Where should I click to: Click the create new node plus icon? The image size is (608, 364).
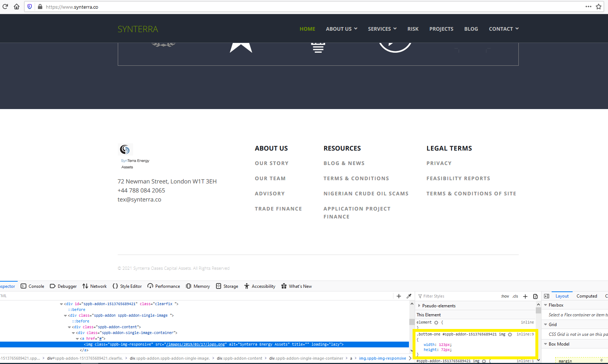coord(399,296)
